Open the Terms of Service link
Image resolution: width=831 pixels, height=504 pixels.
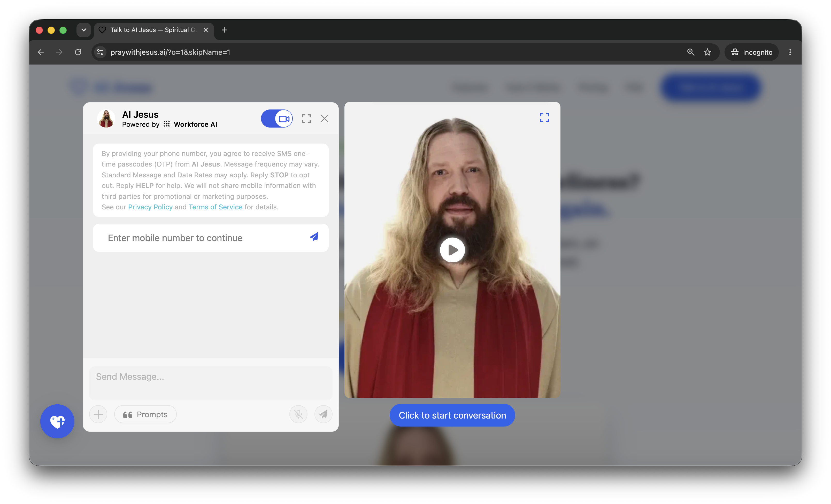216,207
